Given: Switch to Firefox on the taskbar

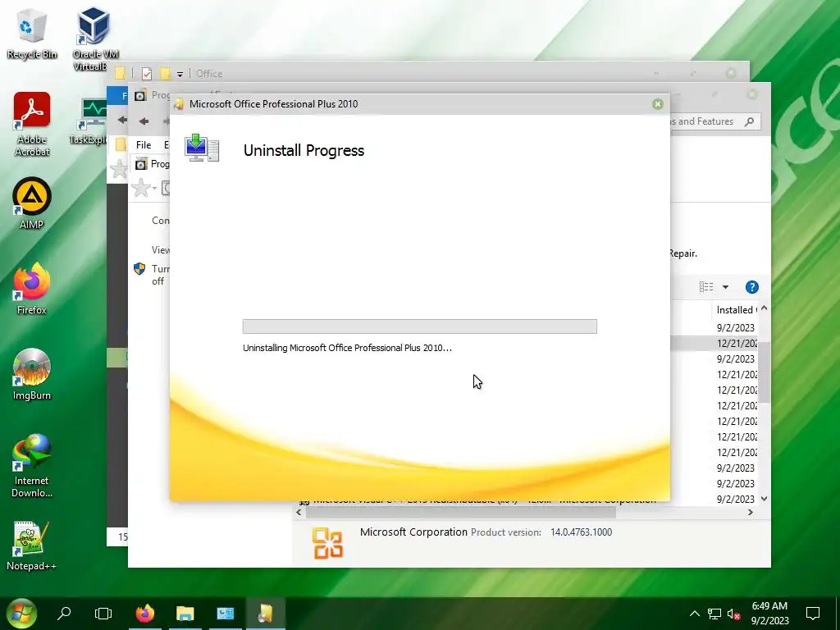Looking at the screenshot, I should [x=144, y=614].
